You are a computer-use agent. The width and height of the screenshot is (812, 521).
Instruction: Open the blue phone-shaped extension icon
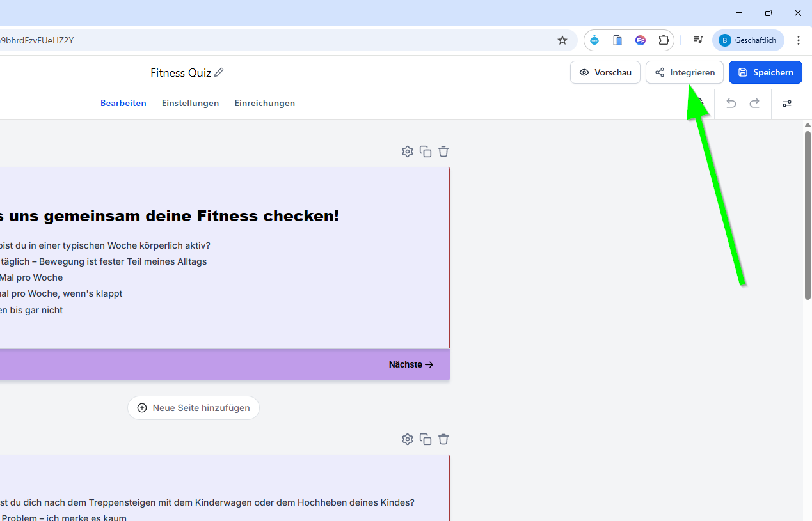[617, 40]
